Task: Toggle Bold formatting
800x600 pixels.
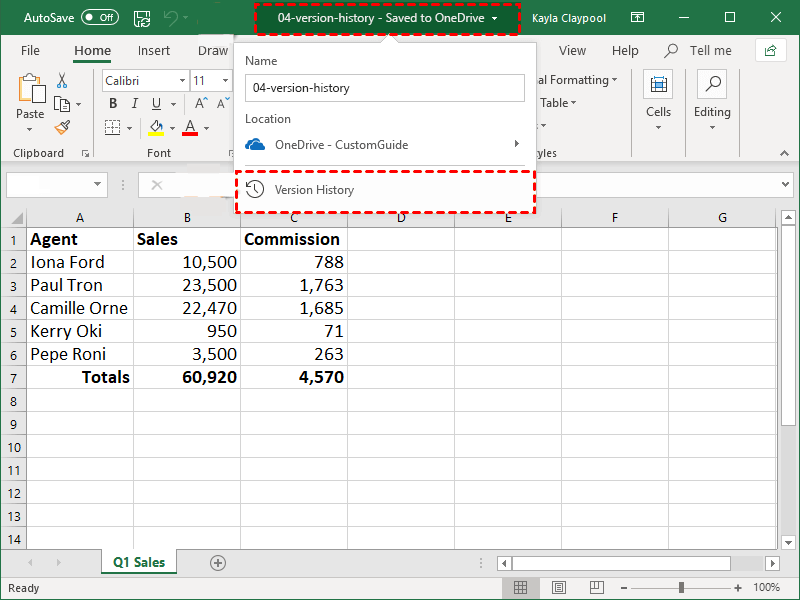Action: click(x=113, y=104)
